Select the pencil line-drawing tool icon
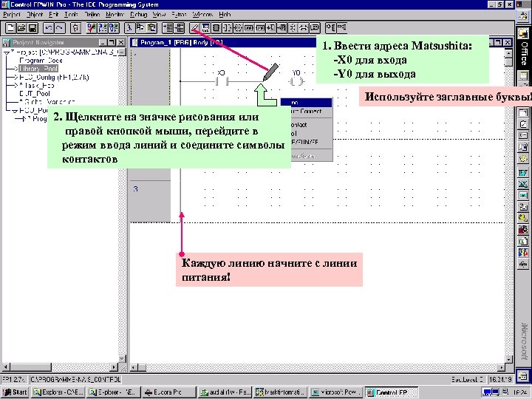Screen dimensions: 532x399 point(195,28)
